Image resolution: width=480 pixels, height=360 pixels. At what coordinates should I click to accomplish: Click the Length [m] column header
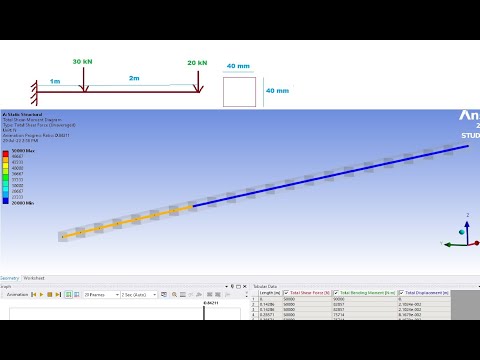point(270,293)
